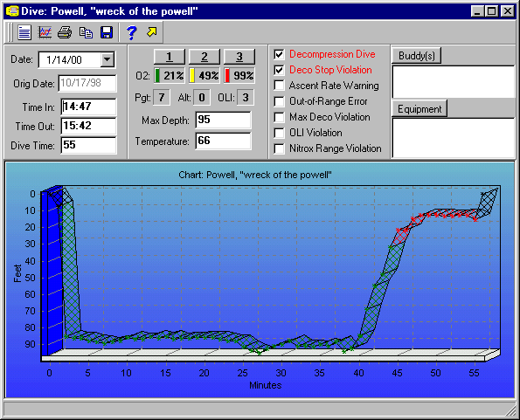Screen dimensions: 520x420
Task: Open the Buddy(s) button
Action: [417, 55]
